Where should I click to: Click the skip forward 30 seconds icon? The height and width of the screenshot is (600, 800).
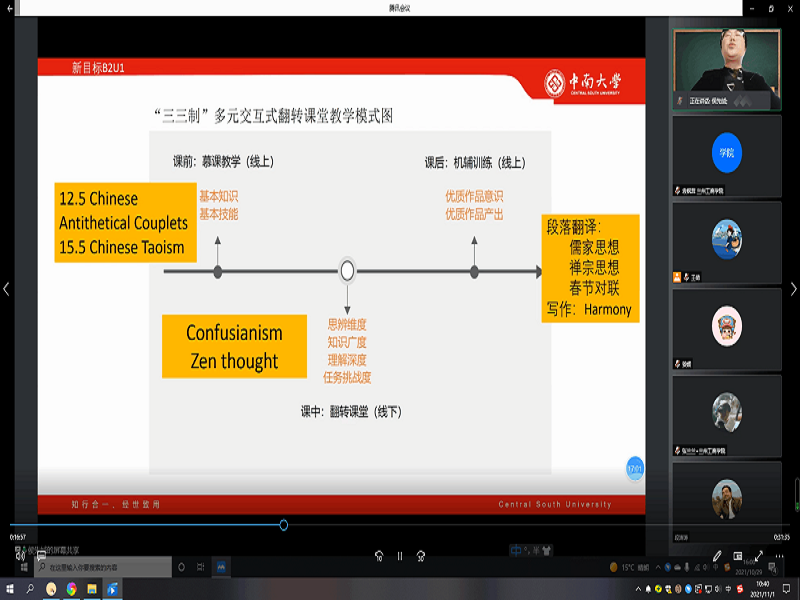click(421, 556)
